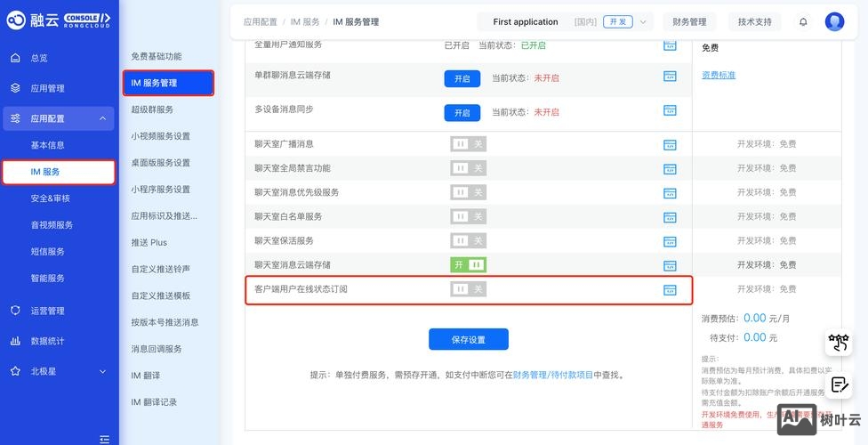This screenshot has width=868, height=445.
Task: Open details icon for 全量用户通知服务
Action: pyautogui.click(x=670, y=45)
